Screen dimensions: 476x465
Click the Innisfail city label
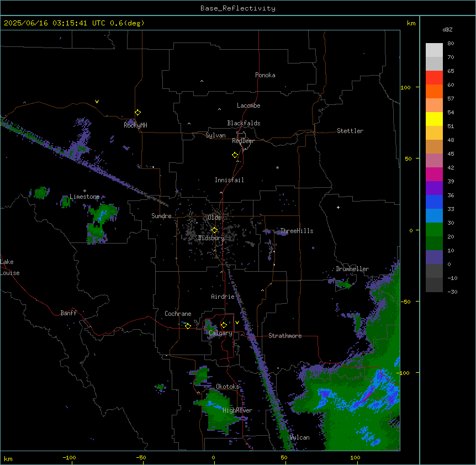coord(229,180)
